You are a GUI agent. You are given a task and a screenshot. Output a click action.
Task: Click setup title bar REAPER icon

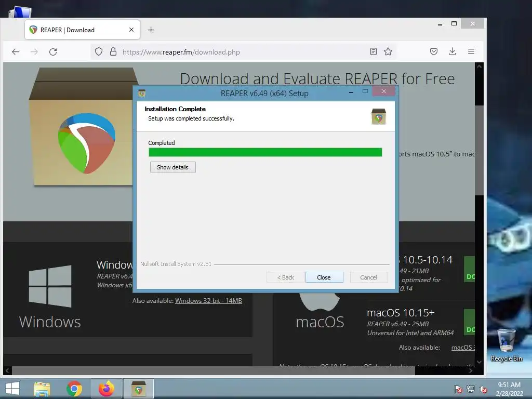[x=142, y=93]
